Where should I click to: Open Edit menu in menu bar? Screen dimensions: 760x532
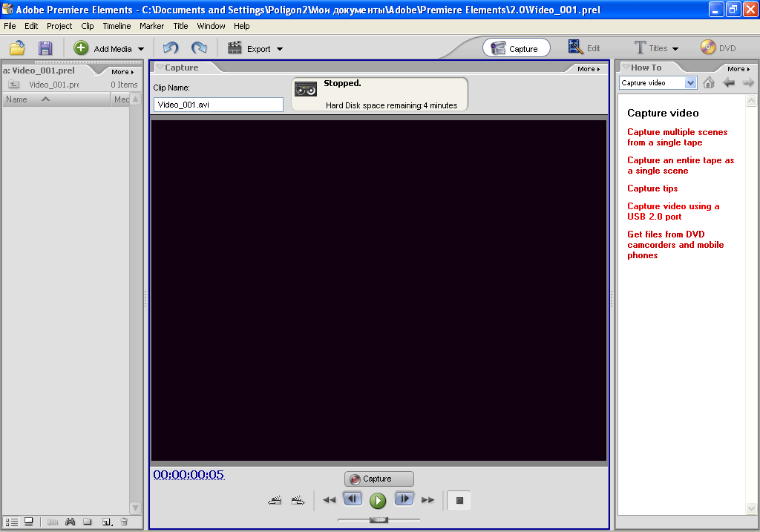(x=31, y=26)
